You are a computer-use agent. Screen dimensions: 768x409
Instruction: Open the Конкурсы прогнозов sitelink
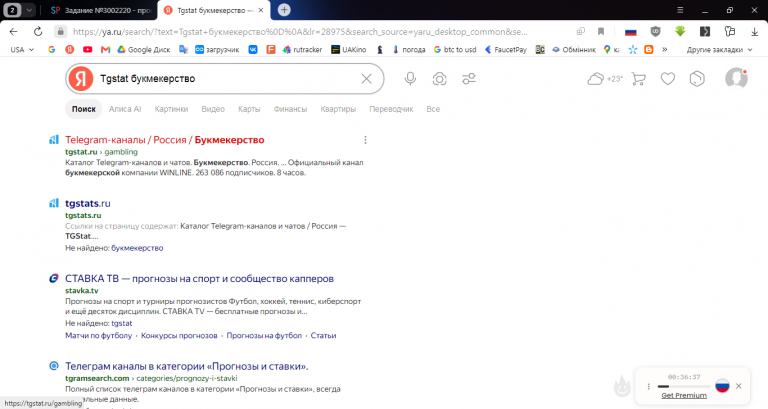pos(179,336)
